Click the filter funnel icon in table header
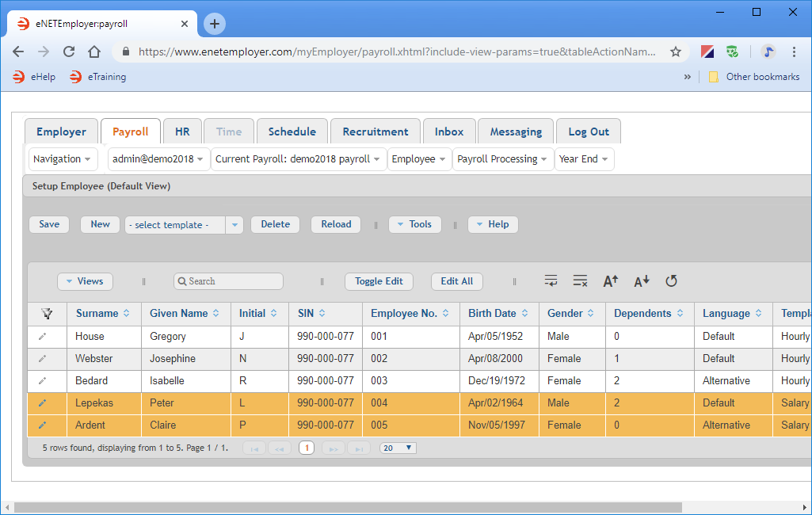 47,314
